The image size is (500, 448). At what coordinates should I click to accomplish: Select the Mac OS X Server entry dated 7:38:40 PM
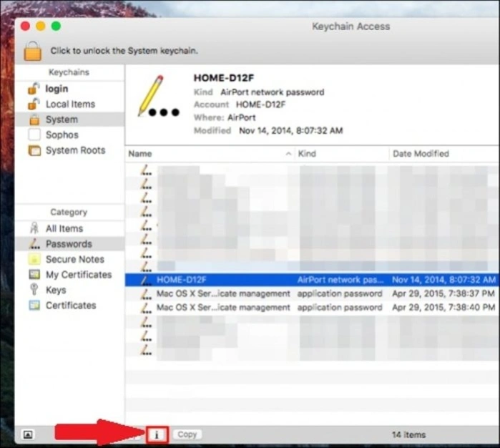tap(313, 308)
